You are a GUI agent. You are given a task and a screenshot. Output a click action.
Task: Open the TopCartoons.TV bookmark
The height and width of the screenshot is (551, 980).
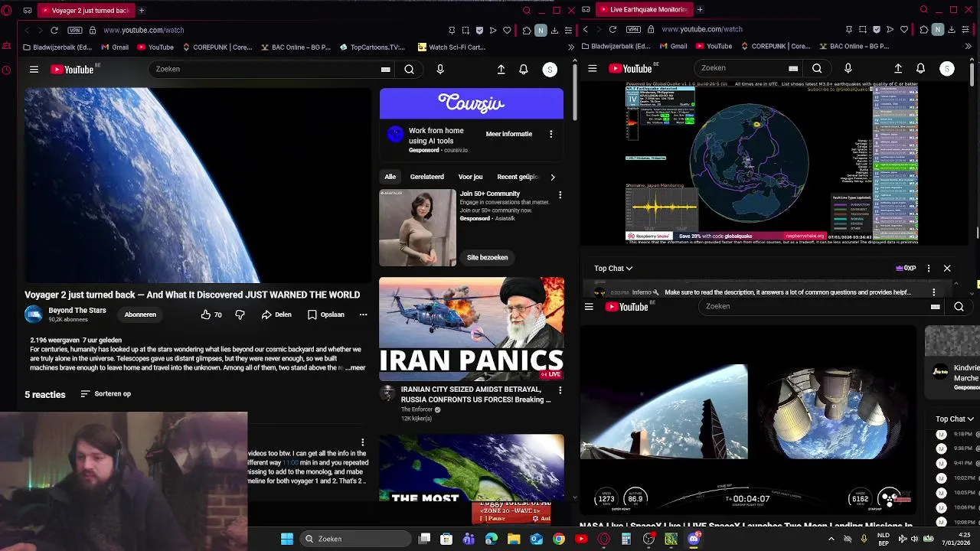[x=372, y=47]
